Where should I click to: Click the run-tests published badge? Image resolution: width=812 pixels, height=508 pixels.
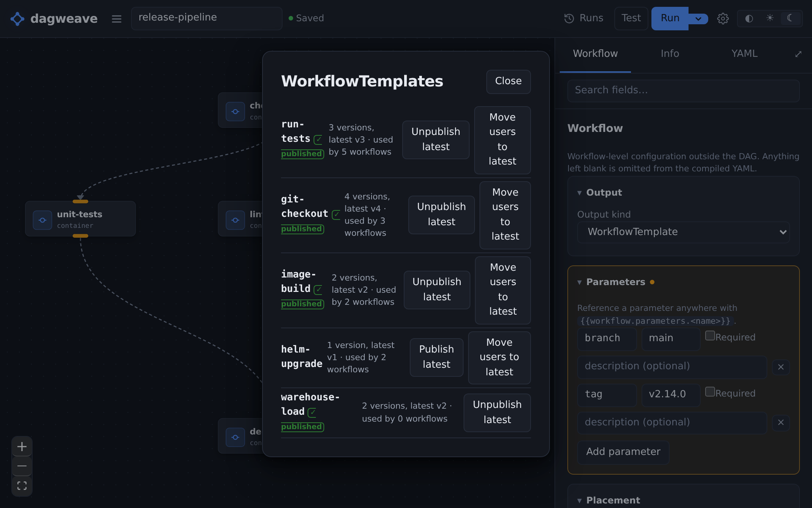(302, 154)
